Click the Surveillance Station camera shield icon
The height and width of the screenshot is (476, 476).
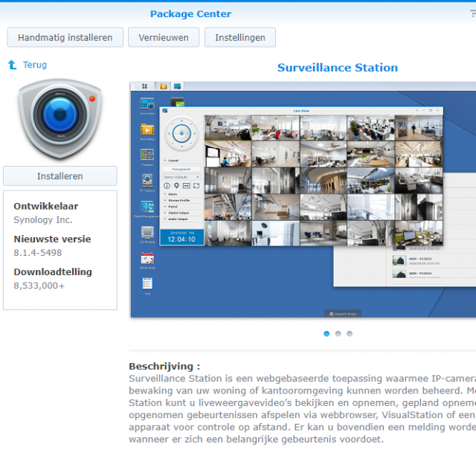pos(59,119)
